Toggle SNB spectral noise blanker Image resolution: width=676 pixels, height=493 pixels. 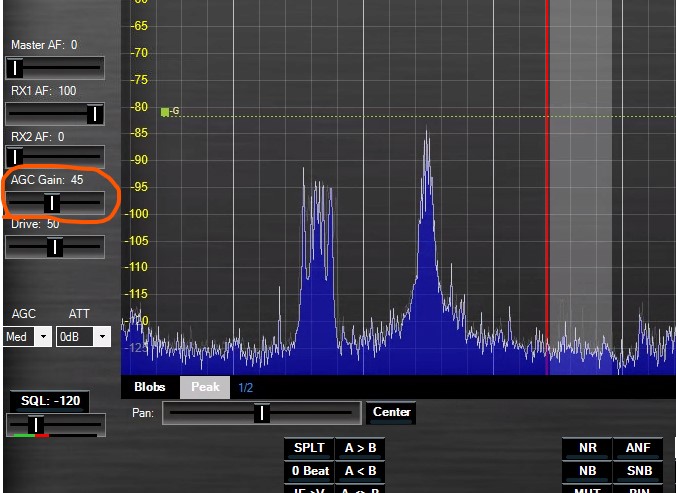[x=638, y=471]
